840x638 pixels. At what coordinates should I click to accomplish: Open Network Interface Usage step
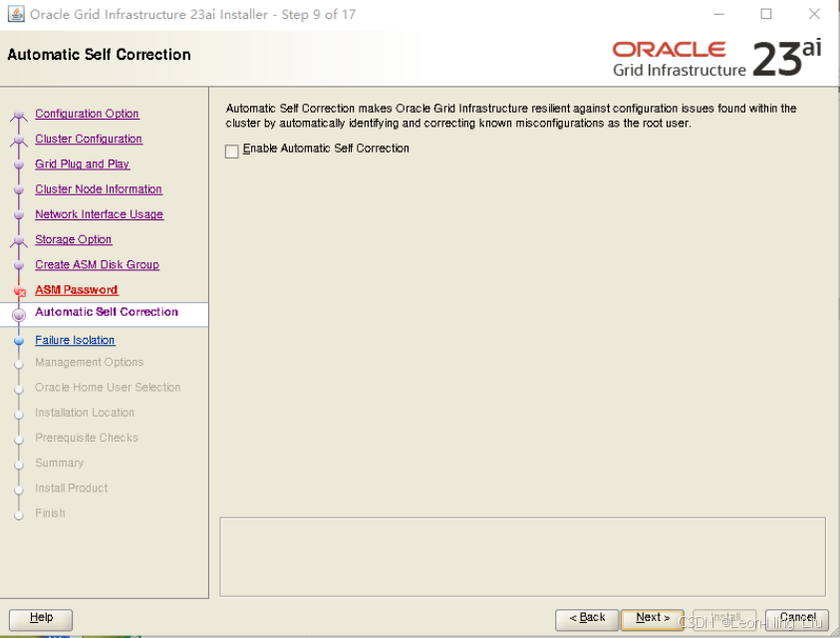(x=99, y=214)
